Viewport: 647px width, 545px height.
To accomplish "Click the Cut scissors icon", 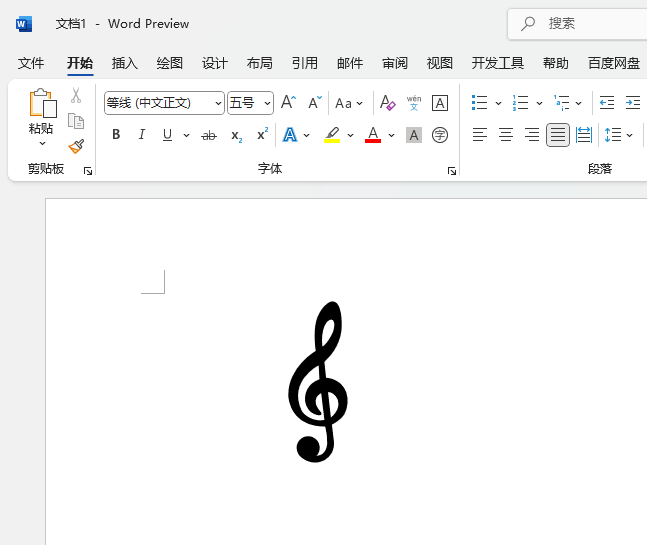I will point(76,95).
